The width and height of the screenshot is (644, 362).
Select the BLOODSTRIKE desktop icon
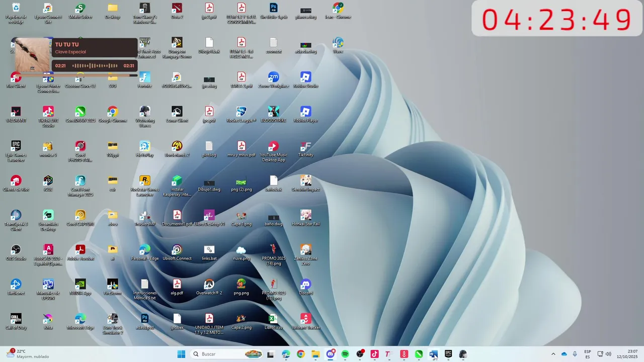coord(274,115)
